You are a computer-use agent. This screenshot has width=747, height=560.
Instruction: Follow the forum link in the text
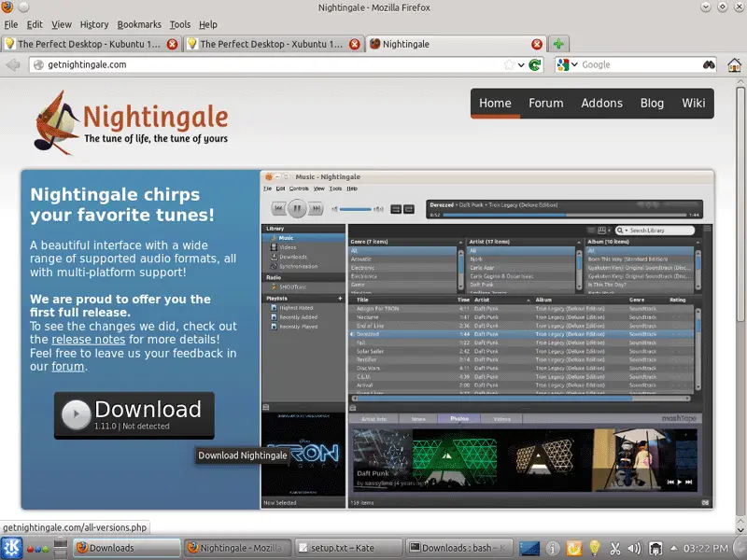[x=68, y=367]
